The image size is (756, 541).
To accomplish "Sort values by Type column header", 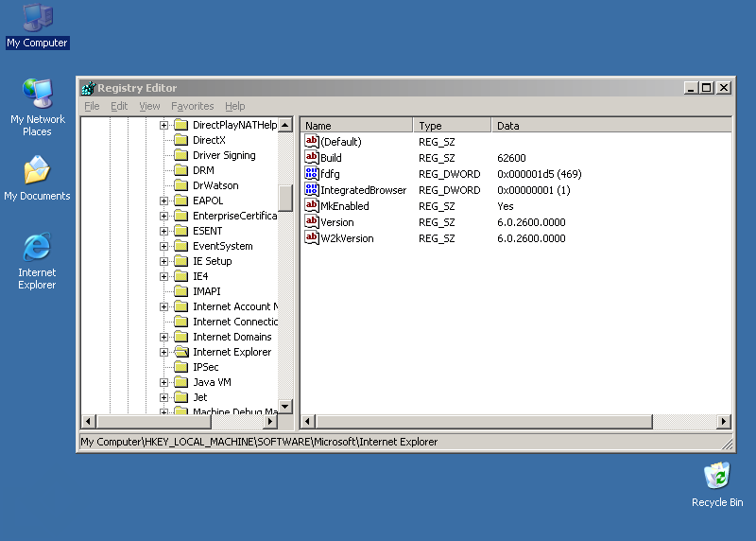I will (453, 126).
